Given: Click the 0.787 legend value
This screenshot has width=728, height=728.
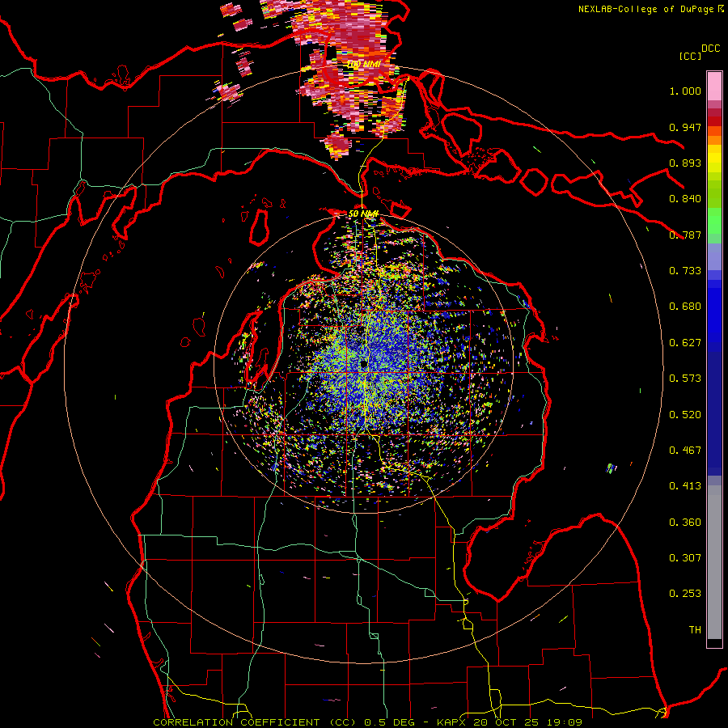Looking at the screenshot, I should (x=685, y=235).
